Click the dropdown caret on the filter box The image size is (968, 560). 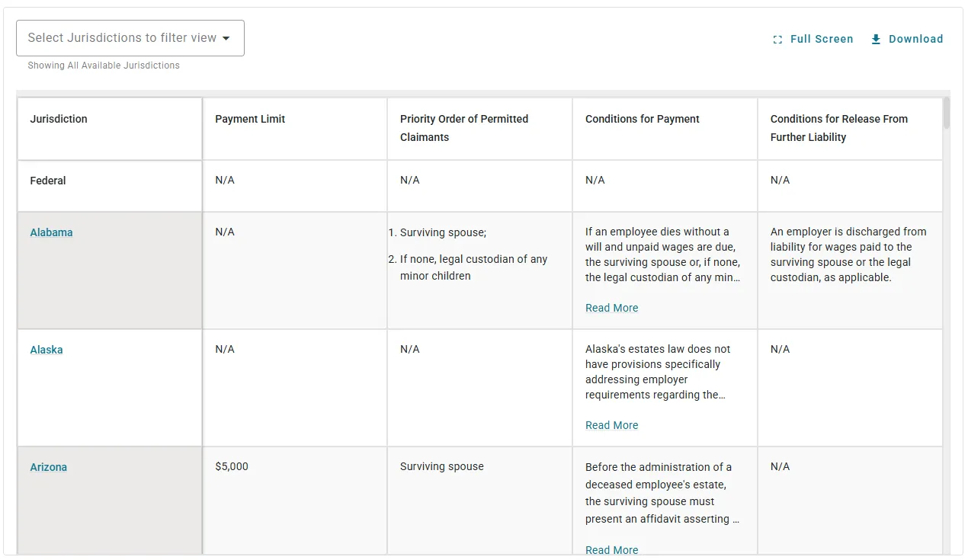[x=224, y=37]
